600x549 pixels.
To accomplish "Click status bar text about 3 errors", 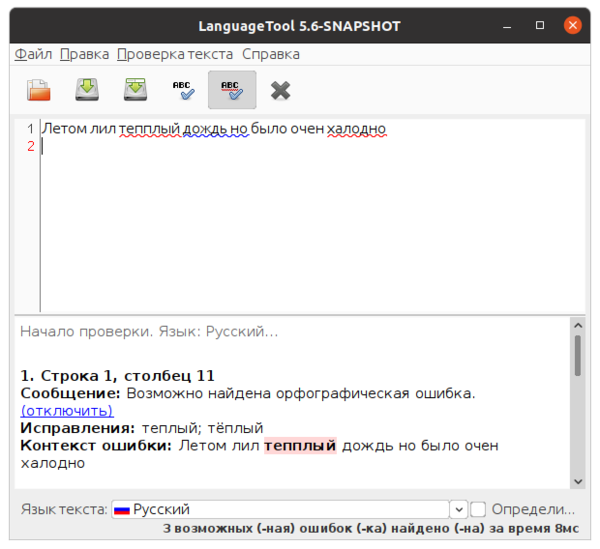I will [x=371, y=528].
